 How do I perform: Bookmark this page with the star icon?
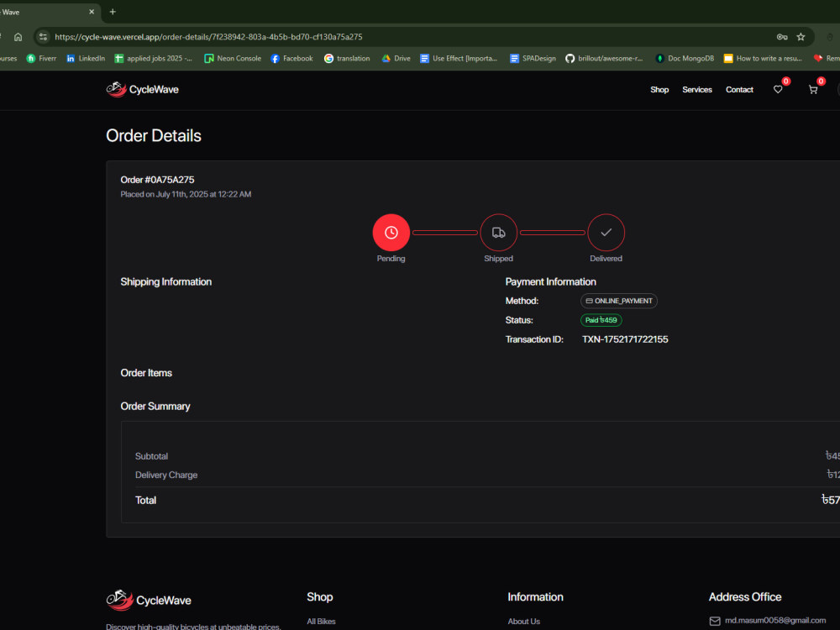pos(801,37)
